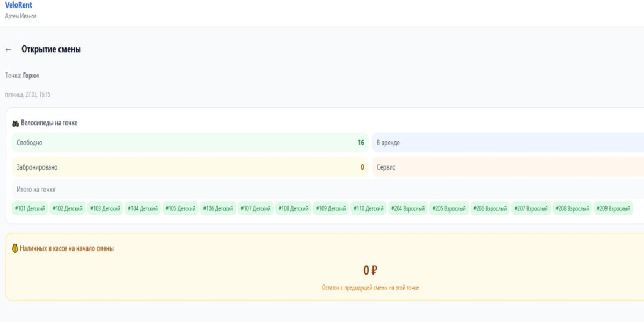Viewport: 644px width, 322px height.
Task: Click the Забронировано status row
Action: pos(190,167)
